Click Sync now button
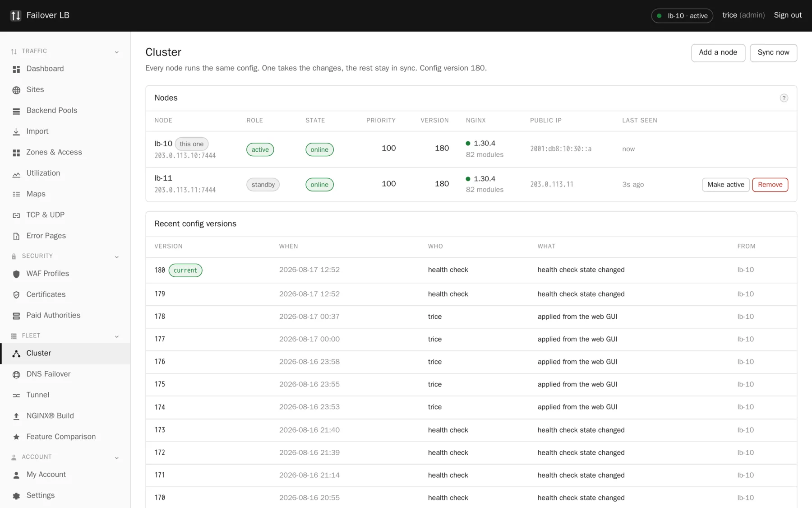812x508 pixels. (773, 52)
